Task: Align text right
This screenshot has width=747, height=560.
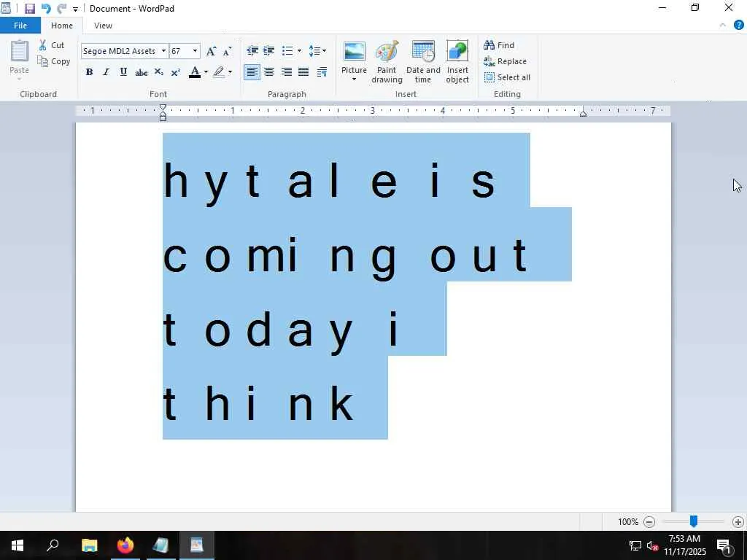Action: (286, 72)
